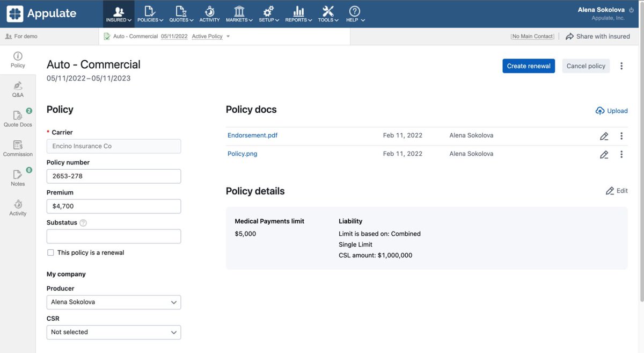The image size is (644, 353).
Task: Click the Alena Sokolova user name
Action: point(601,10)
